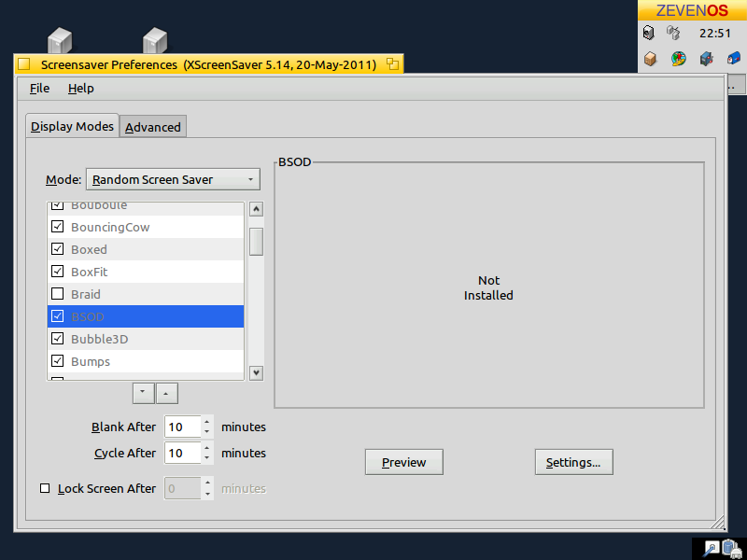Image resolution: width=747 pixels, height=560 pixels.
Task: Click the window menu icon in yellow title bar
Action: [x=24, y=63]
